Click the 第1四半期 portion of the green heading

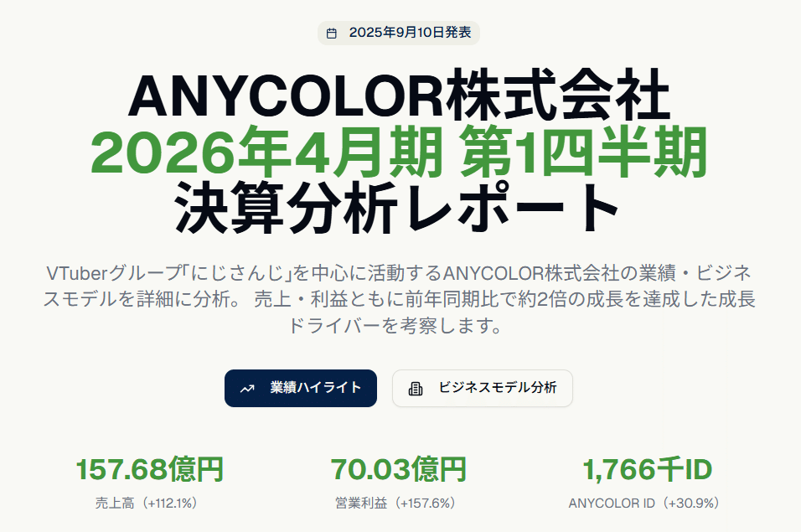pyautogui.click(x=583, y=152)
